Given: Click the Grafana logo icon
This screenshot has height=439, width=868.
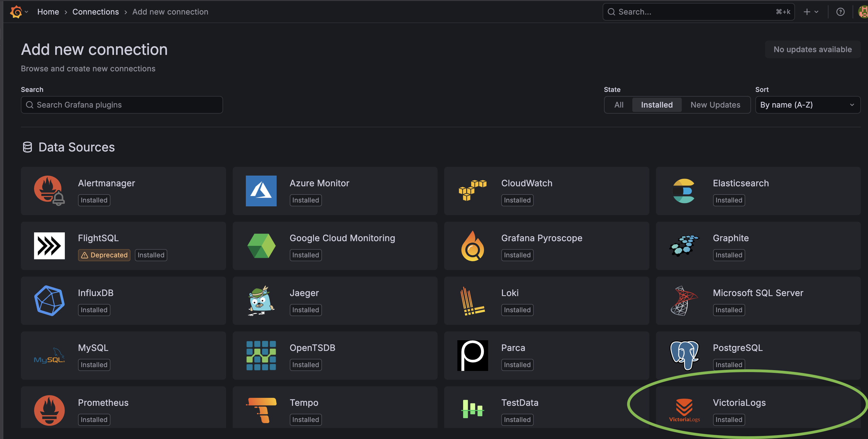Looking at the screenshot, I should [x=16, y=12].
